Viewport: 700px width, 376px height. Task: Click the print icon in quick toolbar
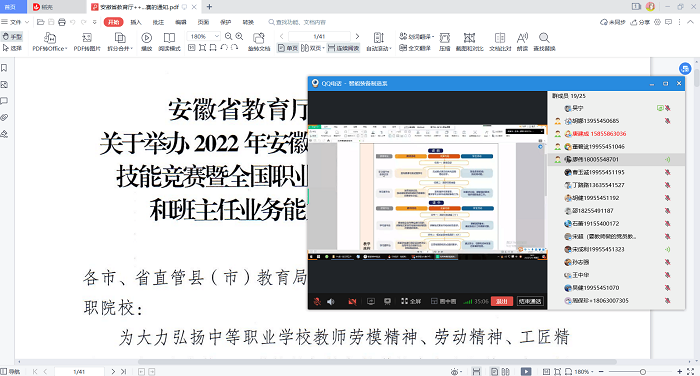tap(62, 22)
